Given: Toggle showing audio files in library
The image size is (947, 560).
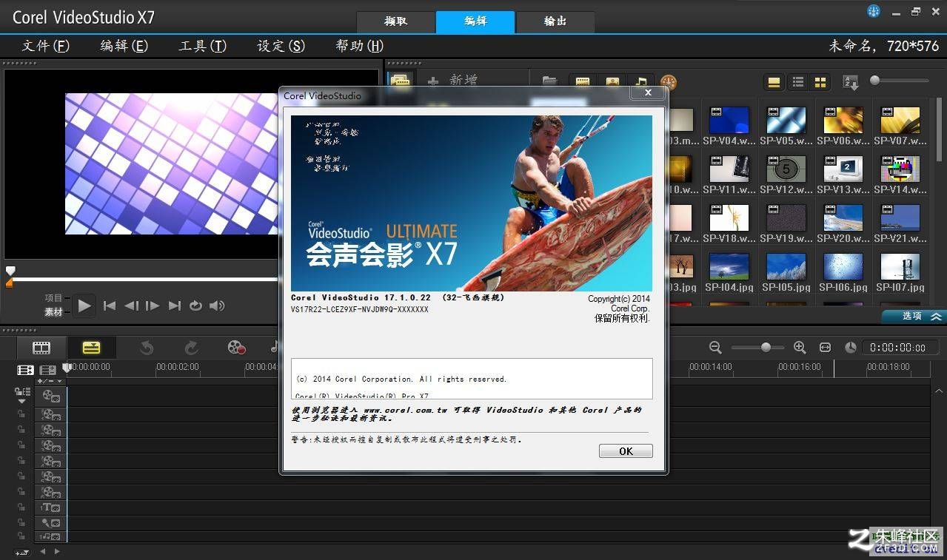Looking at the screenshot, I should (x=640, y=82).
